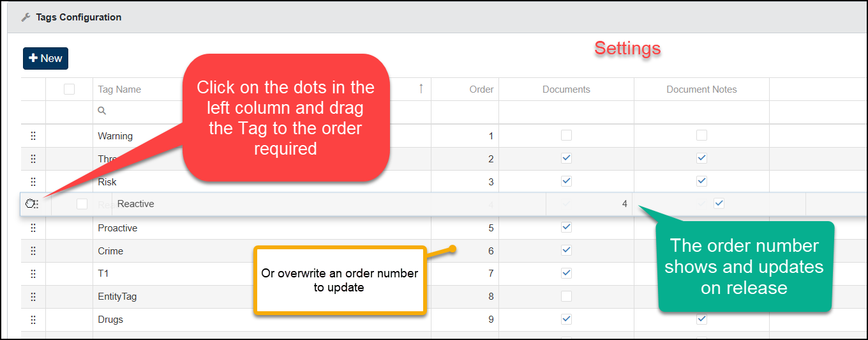
Task: Click order value 9 for Drugs
Action: (x=491, y=320)
